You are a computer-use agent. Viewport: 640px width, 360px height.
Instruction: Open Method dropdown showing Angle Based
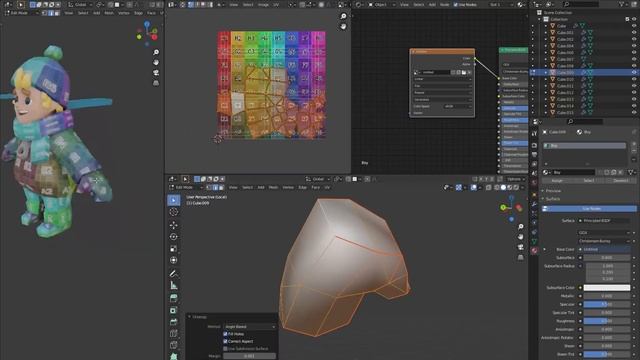click(250, 327)
